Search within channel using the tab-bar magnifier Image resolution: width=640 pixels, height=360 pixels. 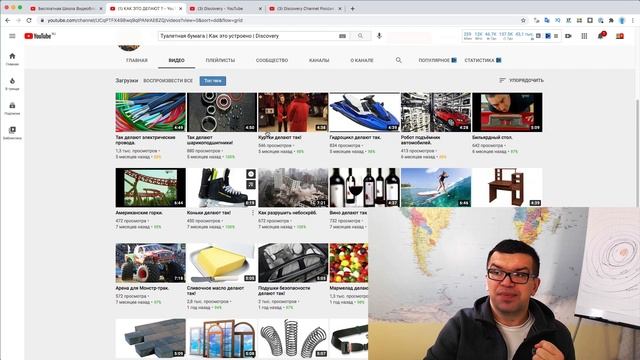click(x=399, y=60)
